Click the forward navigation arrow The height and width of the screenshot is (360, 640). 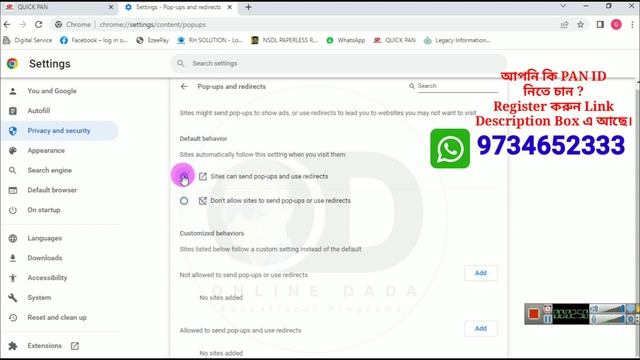[x=23, y=24]
